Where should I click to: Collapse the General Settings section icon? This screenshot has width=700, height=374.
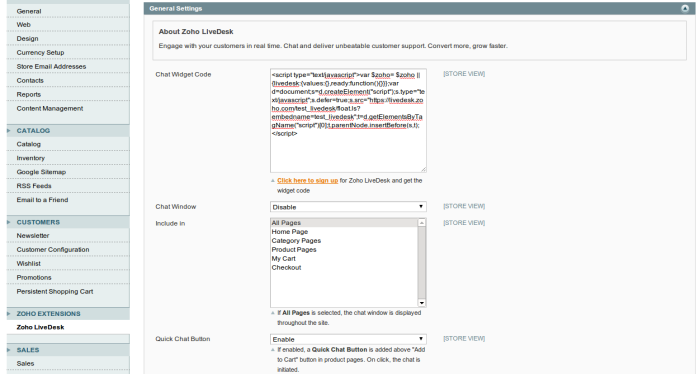pyautogui.click(x=685, y=8)
